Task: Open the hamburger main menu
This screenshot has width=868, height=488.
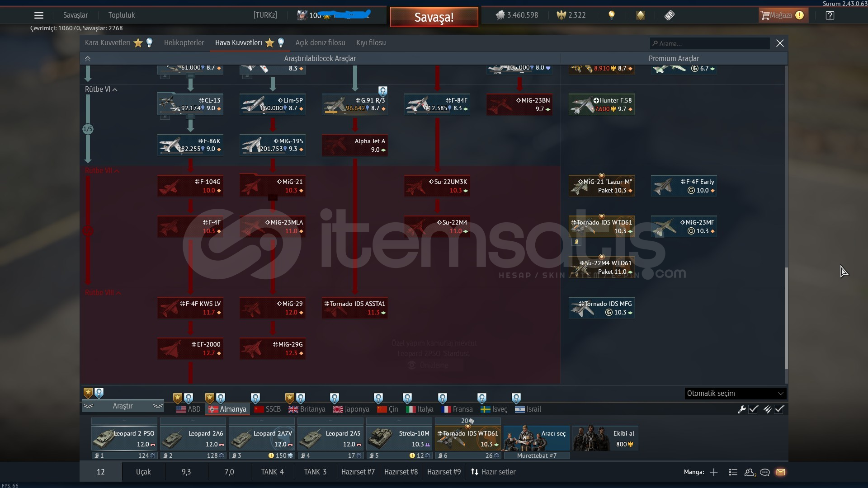Action: coord(39,15)
